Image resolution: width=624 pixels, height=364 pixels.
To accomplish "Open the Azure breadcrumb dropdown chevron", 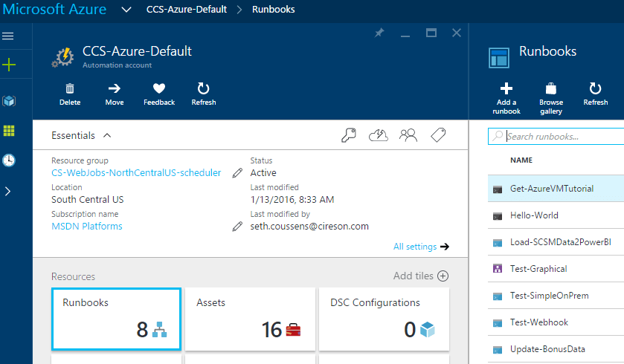I will click(126, 10).
